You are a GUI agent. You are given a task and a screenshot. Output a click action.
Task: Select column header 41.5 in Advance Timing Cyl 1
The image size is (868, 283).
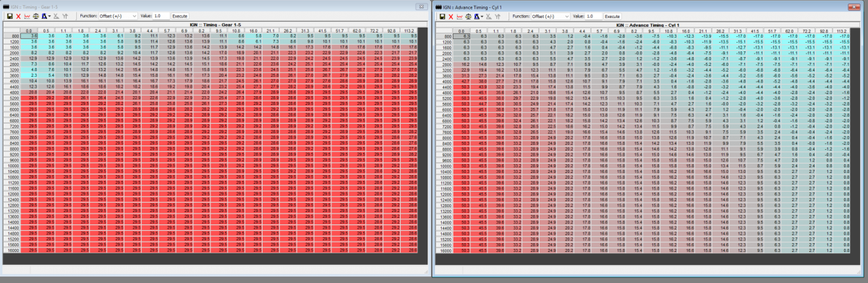755,31
